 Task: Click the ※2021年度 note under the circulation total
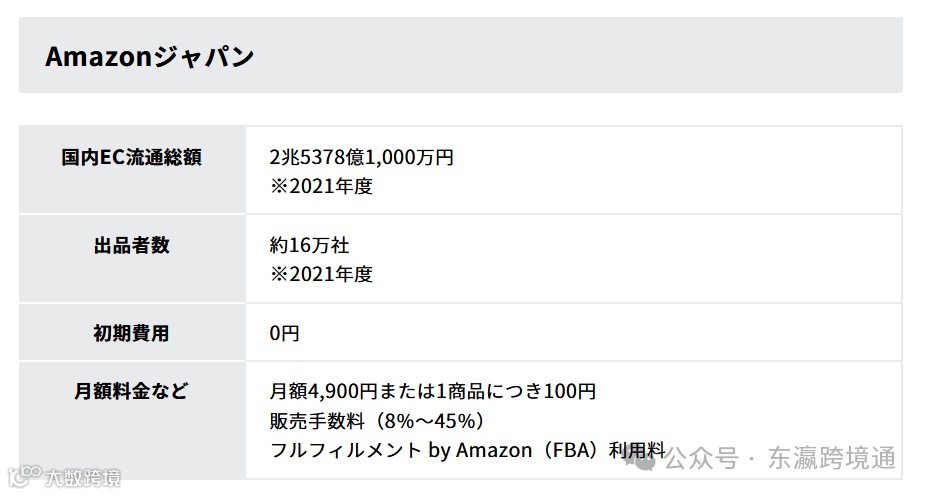321,186
